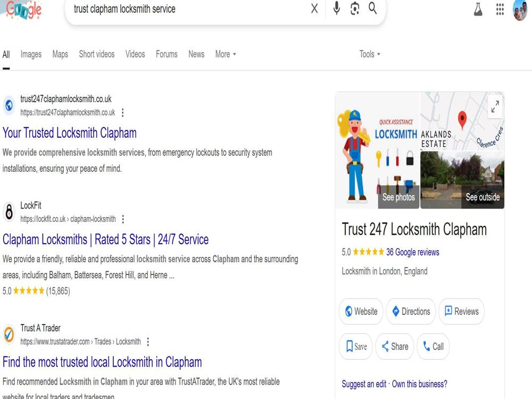Click the https://trust247claphamlocksmith.co.uk URL
Screen dimensions: 532x399
click(68, 113)
